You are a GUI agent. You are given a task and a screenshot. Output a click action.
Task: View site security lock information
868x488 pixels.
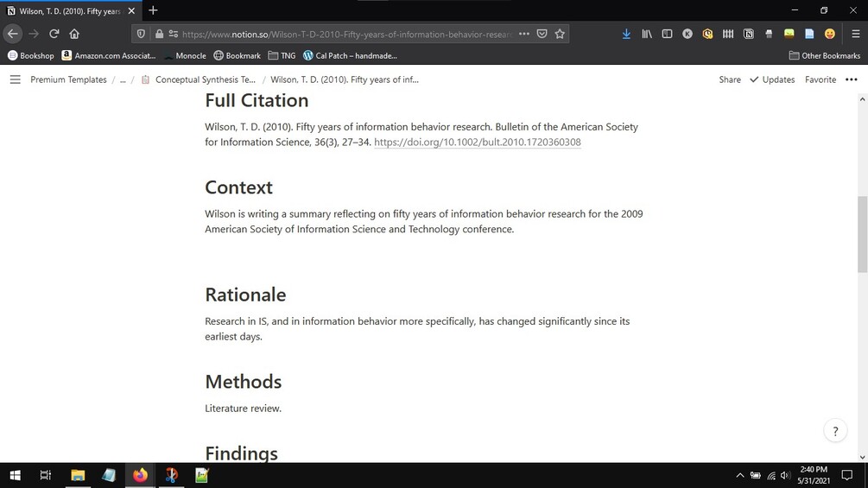point(159,34)
